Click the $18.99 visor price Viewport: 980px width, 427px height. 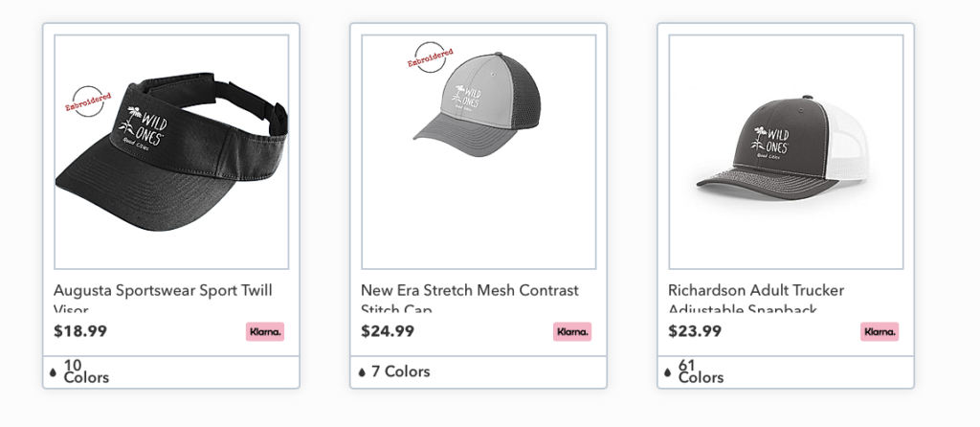(x=80, y=331)
